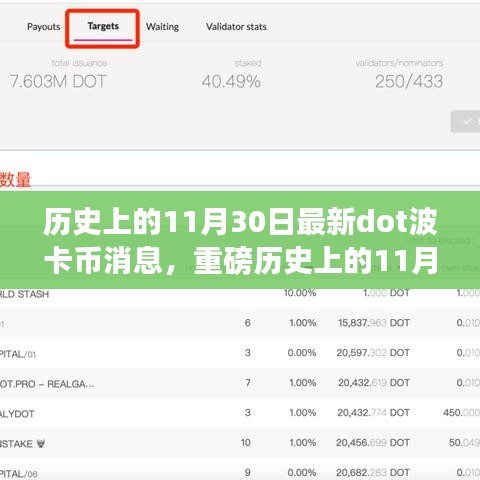
Task: Select the PITAL/01 validator name
Action: point(18,354)
